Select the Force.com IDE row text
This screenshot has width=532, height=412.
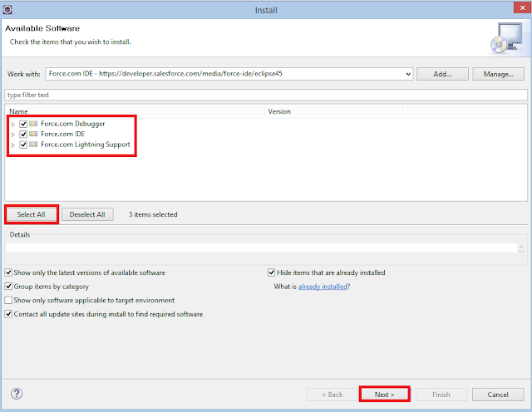coord(63,134)
